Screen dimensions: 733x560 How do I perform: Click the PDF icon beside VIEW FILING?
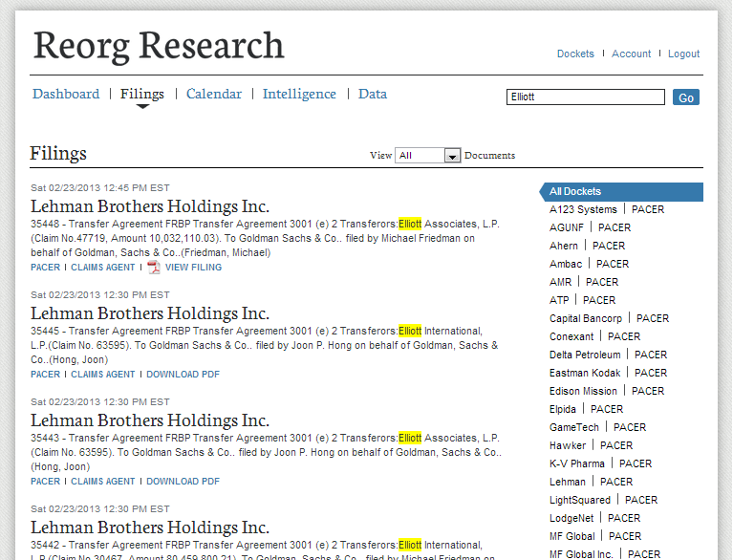(154, 268)
